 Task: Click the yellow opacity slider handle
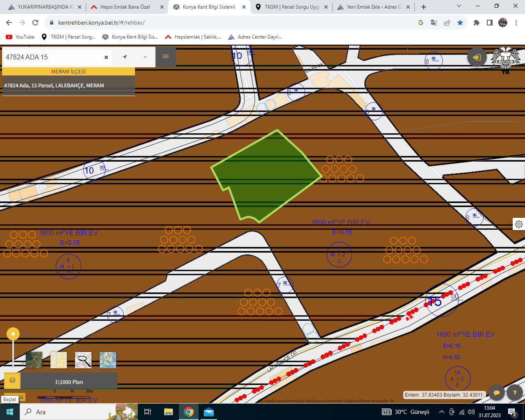tap(13, 334)
